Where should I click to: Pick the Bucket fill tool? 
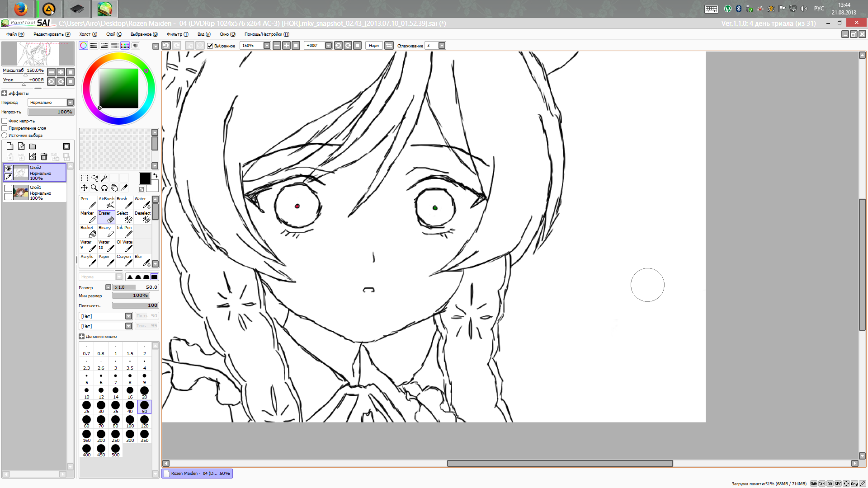click(x=88, y=231)
